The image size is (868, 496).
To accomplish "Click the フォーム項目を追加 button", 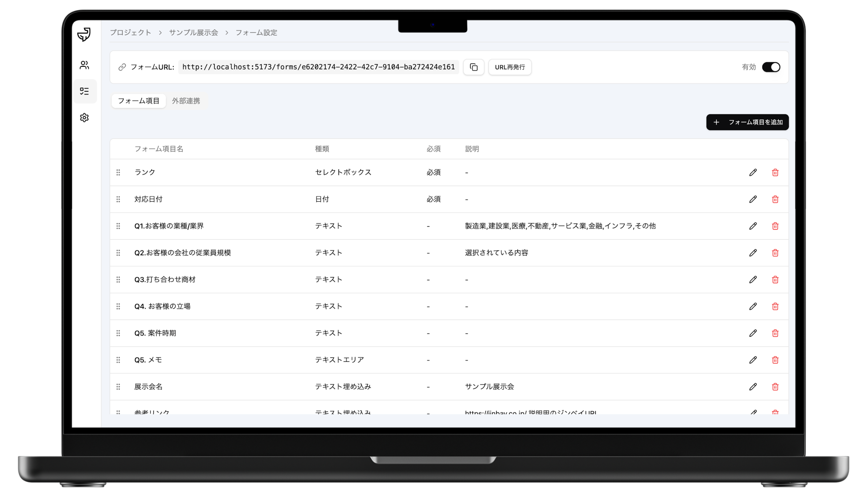I will 747,122.
